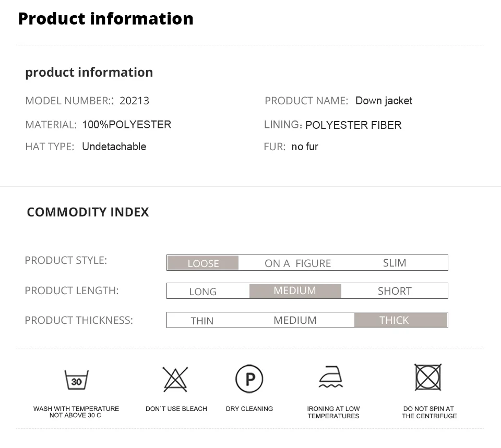Click the do not spin centrifuge icon
Screen dimensions: 501x448
[428, 377]
